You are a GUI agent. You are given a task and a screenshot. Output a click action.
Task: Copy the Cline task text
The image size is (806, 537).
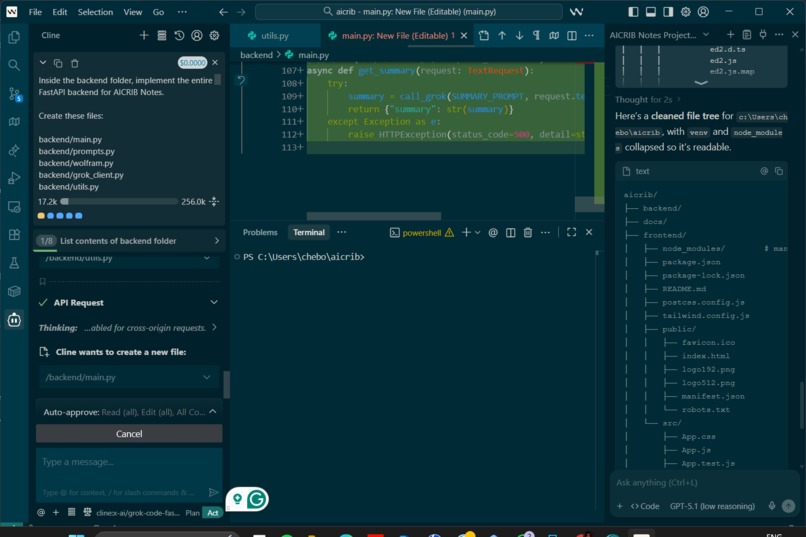pyautogui.click(x=58, y=63)
